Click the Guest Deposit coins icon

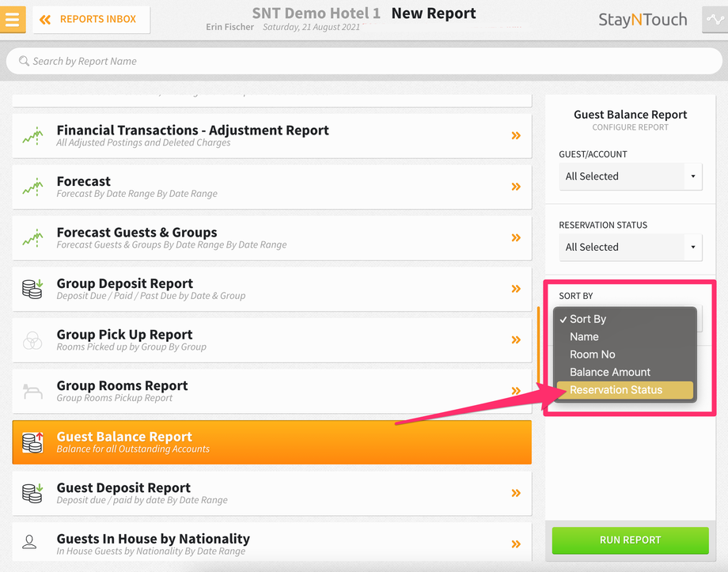click(32, 493)
